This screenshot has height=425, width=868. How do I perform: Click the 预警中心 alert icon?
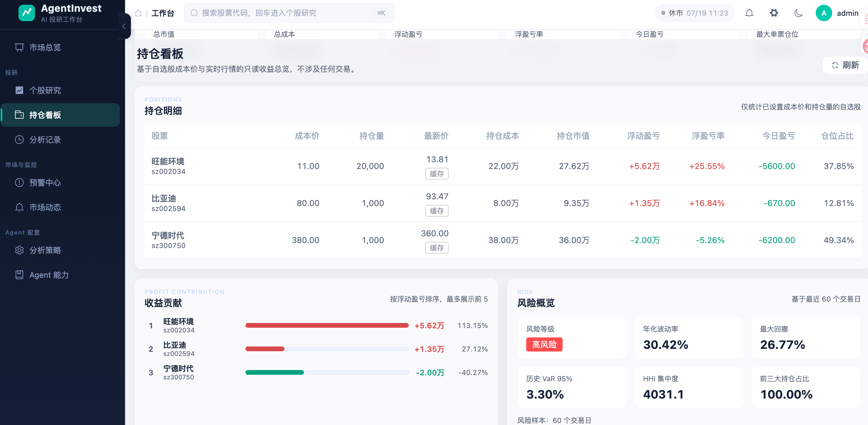(19, 183)
